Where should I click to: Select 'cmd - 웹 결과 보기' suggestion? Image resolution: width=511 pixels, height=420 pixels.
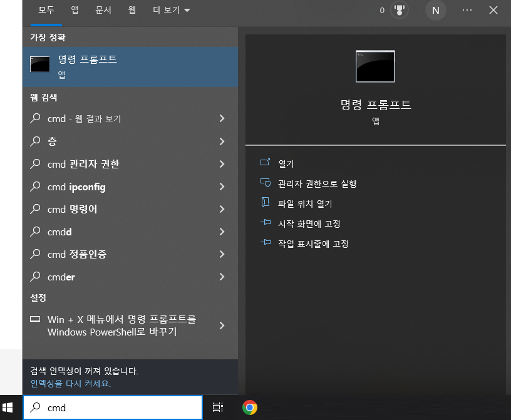click(130, 118)
